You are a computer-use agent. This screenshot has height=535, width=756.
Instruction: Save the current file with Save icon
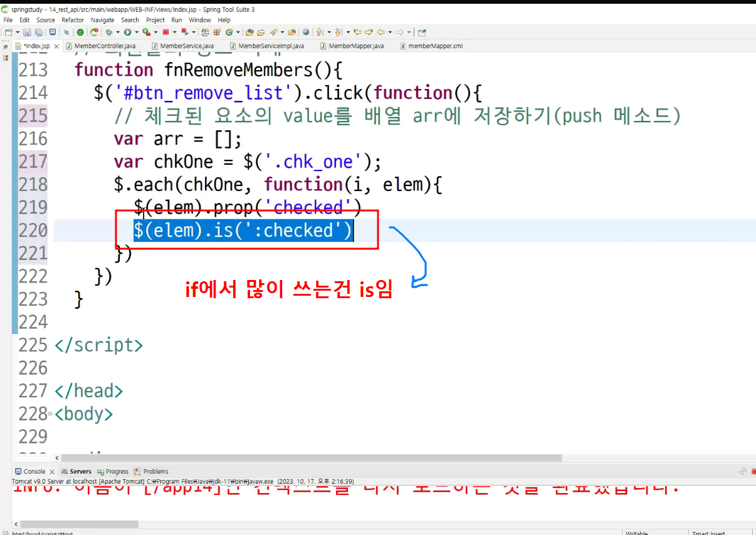point(26,32)
